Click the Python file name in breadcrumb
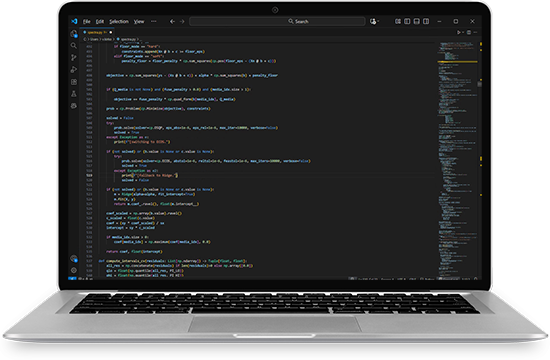Viewport: 550px width, 360px height. tap(128, 39)
